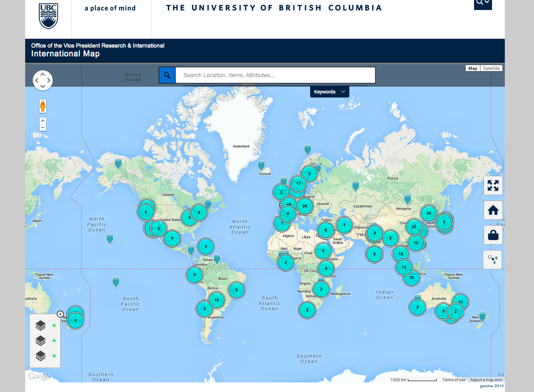Click the blue magnifier search button
The image size is (534, 392).
coord(167,75)
